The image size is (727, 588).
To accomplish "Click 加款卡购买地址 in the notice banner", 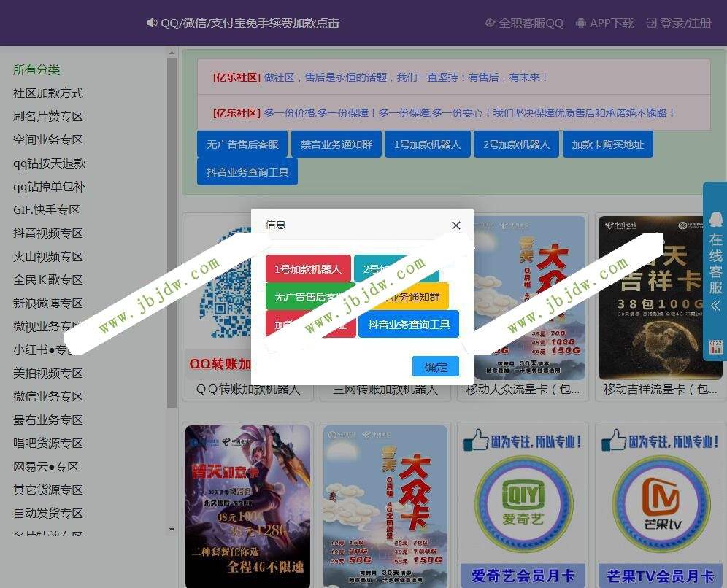I will tap(607, 144).
